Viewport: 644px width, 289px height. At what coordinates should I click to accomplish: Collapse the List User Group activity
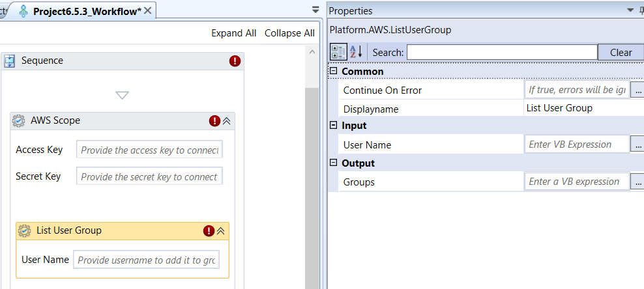point(220,231)
